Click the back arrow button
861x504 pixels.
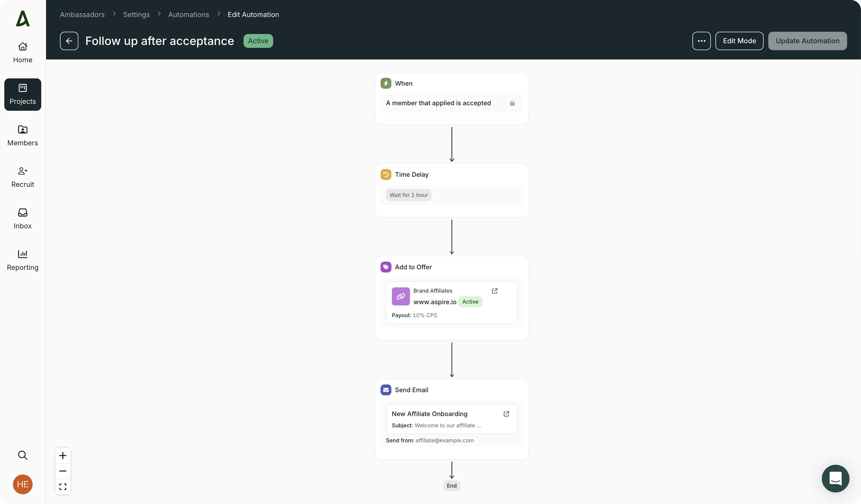(x=69, y=41)
